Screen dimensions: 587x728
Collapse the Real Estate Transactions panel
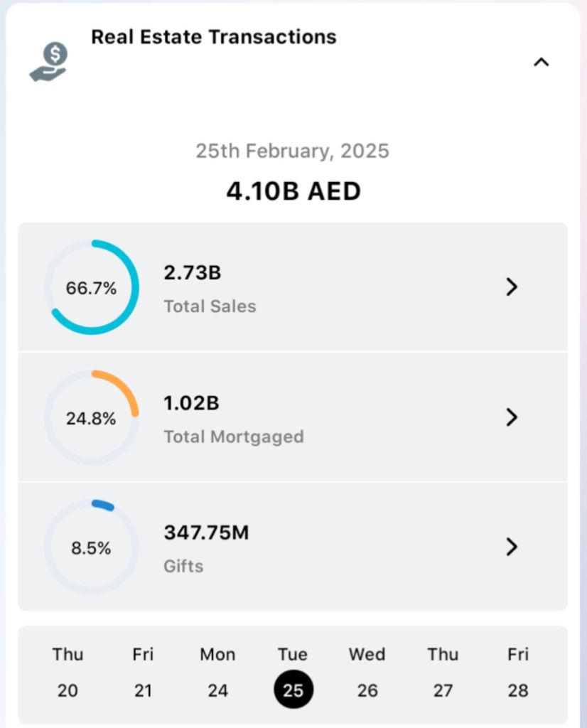pyautogui.click(x=541, y=63)
